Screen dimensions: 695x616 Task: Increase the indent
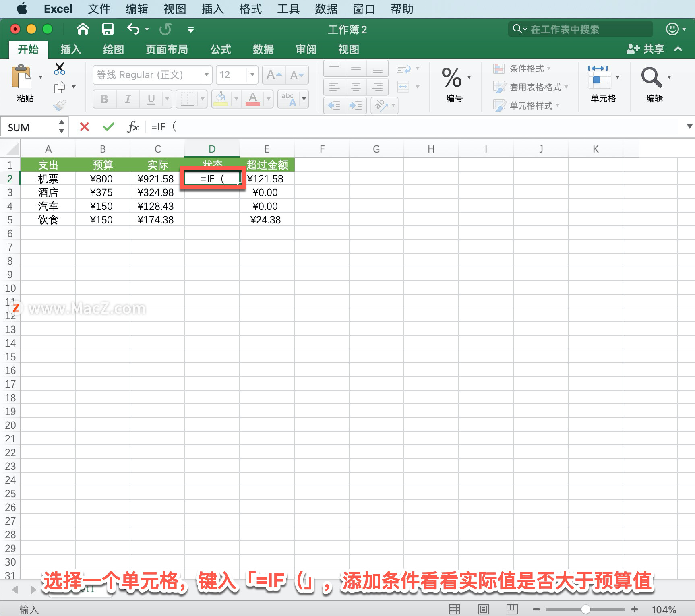click(x=356, y=105)
